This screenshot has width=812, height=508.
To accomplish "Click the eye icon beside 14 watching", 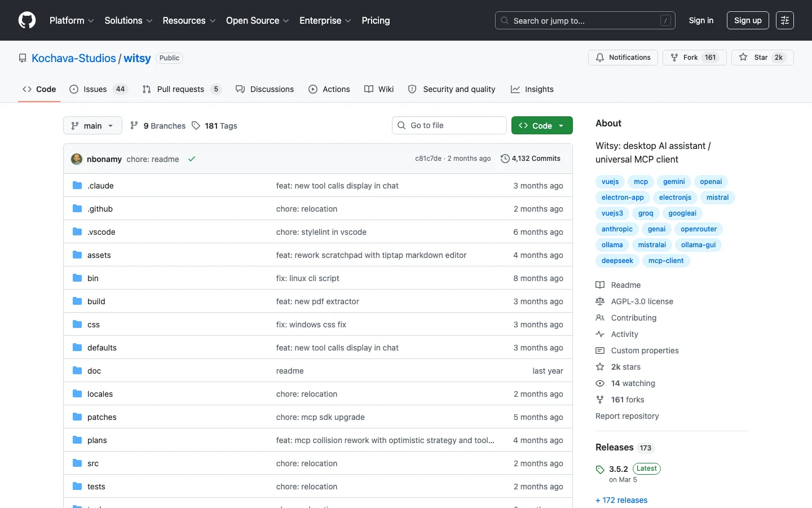I will 600,383.
